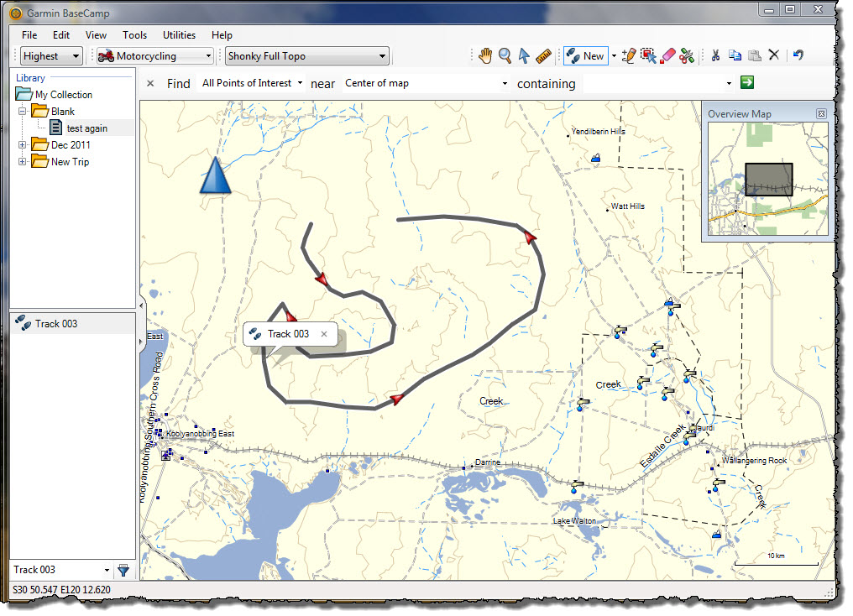Click the Copy icon
The image size is (853, 616).
click(735, 55)
